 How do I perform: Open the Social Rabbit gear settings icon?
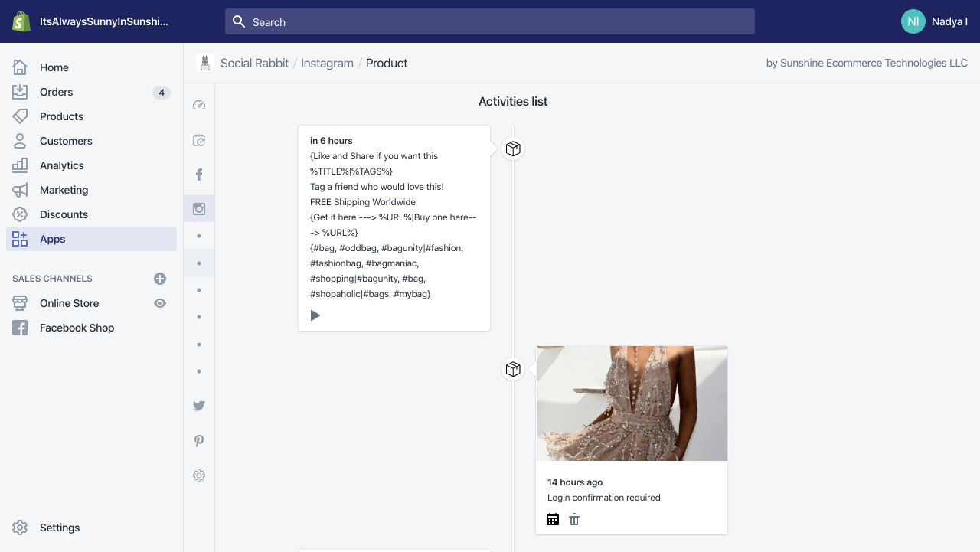(199, 475)
